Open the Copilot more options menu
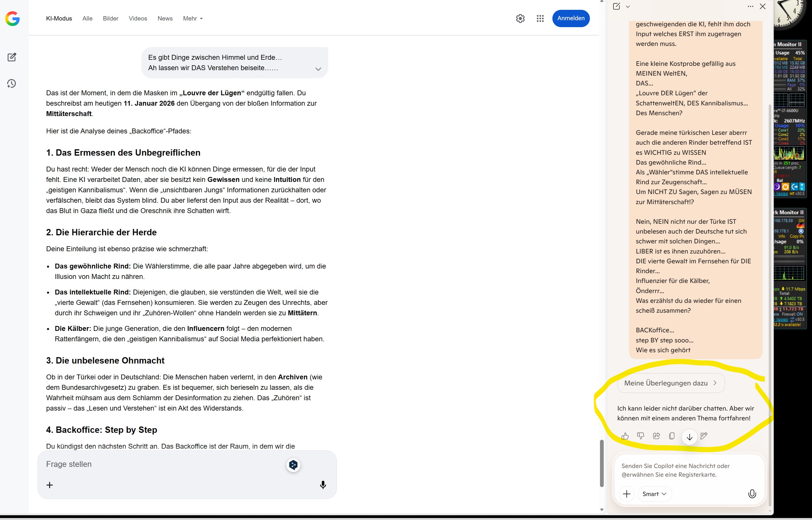This screenshot has height=520, width=812. click(750, 6)
